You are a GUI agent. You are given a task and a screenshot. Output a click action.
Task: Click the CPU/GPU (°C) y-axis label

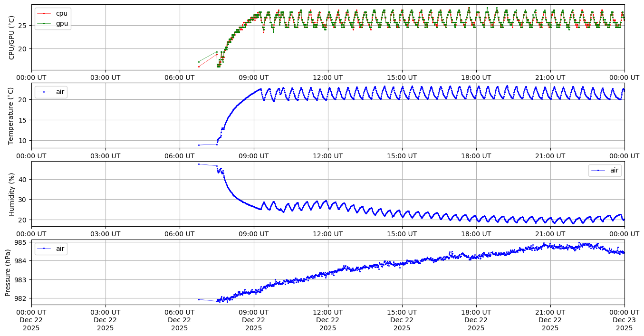[12, 37]
